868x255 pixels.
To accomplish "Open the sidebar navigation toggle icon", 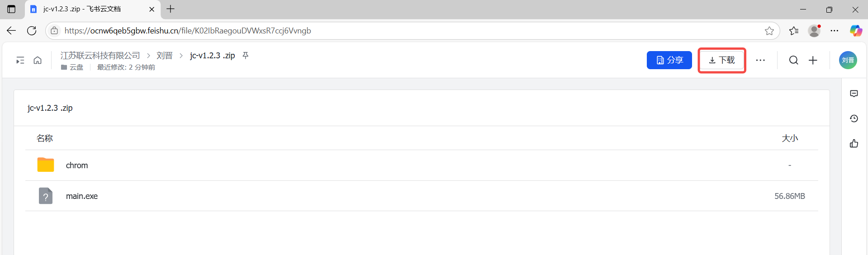I will coord(20,60).
